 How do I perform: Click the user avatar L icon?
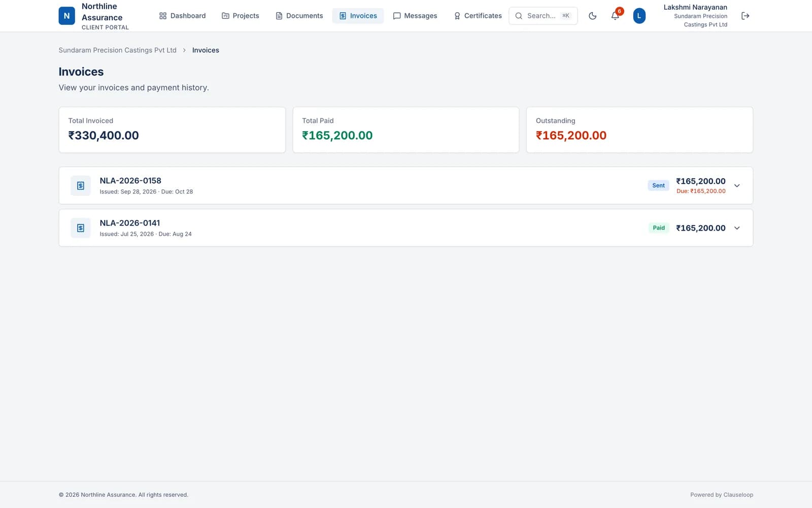(639, 16)
